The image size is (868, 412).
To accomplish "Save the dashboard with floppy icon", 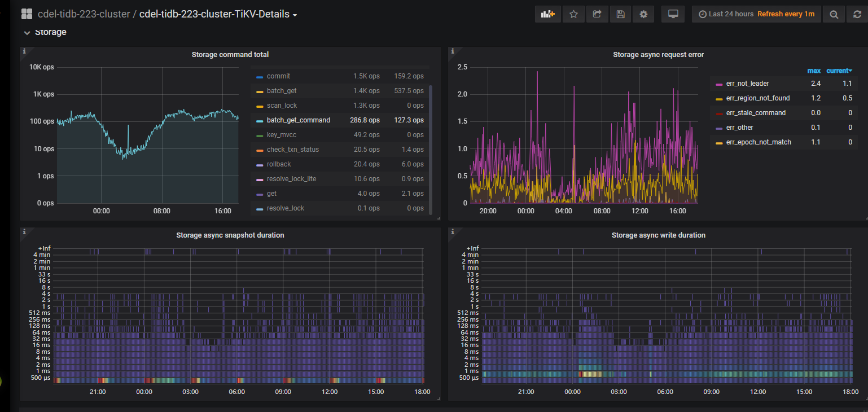I will pos(620,14).
